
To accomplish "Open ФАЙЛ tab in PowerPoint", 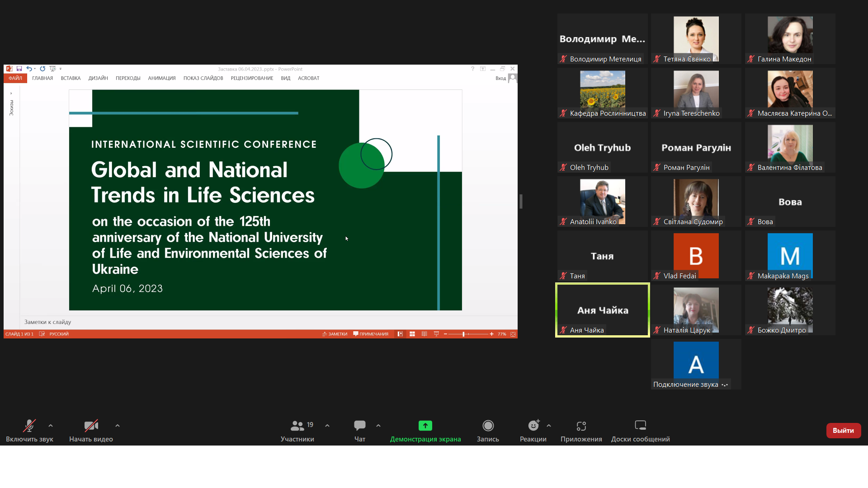I will coord(15,78).
